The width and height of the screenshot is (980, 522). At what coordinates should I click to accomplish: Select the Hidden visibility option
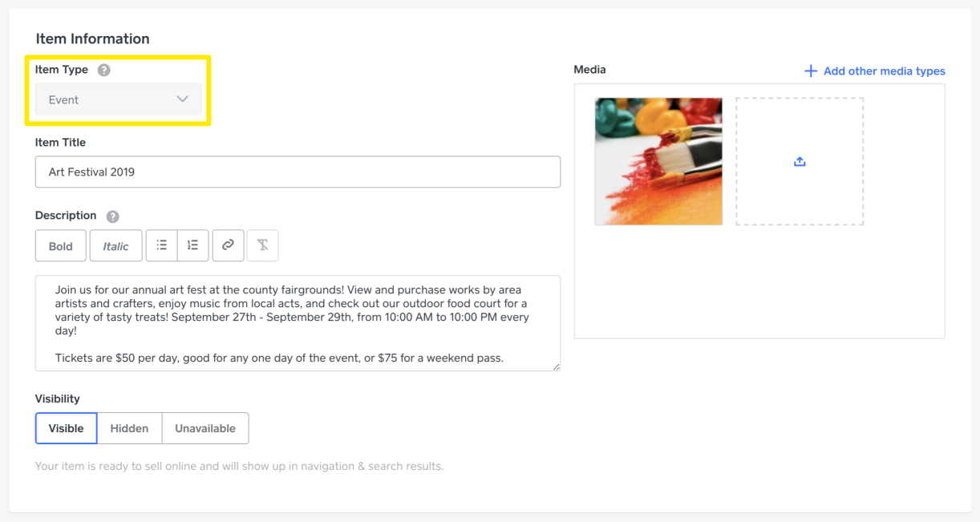pos(129,427)
